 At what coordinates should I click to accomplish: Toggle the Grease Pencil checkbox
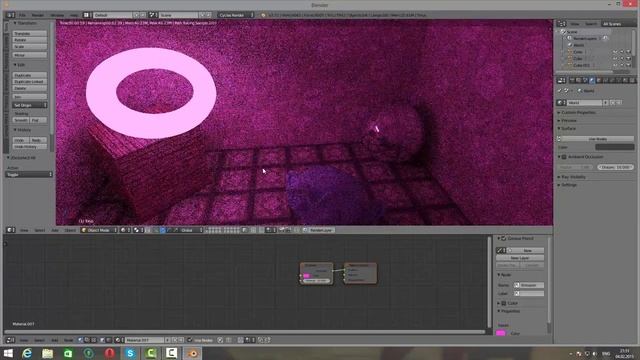point(504,238)
